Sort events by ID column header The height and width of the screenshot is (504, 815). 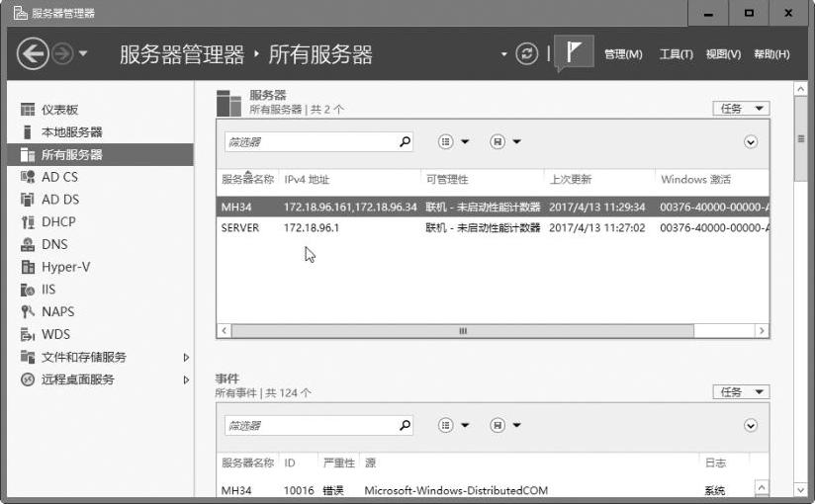click(x=290, y=462)
